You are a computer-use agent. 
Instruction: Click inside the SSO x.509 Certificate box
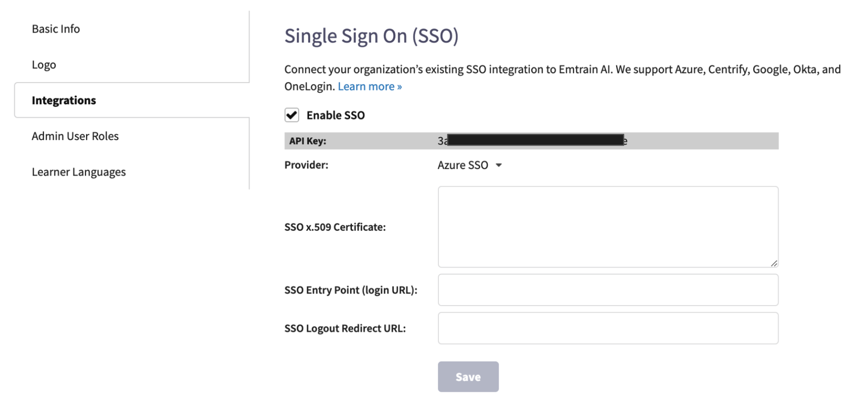(608, 226)
